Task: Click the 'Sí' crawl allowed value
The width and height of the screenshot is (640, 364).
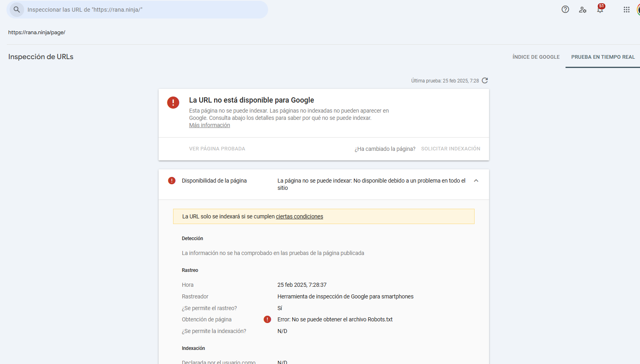Action: (x=280, y=308)
